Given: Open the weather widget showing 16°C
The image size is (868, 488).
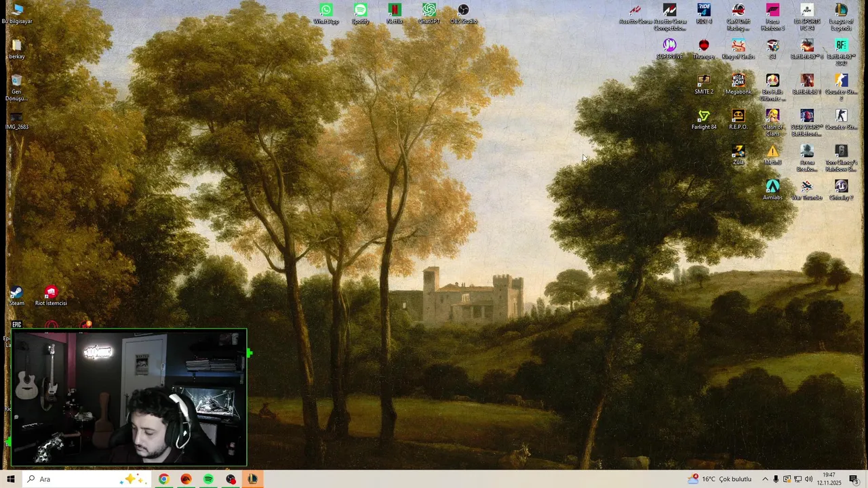Looking at the screenshot, I should (x=719, y=479).
